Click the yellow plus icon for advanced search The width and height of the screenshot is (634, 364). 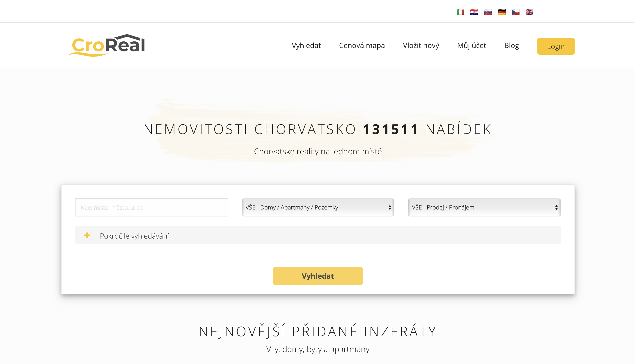pos(87,235)
